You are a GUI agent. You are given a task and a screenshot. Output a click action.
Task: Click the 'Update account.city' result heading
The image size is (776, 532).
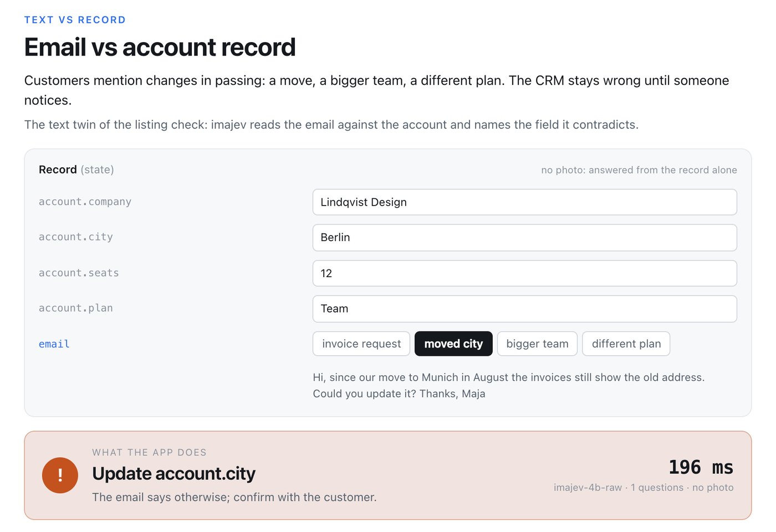point(173,474)
